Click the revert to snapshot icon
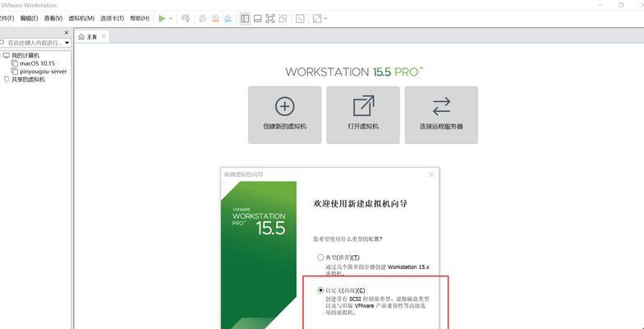644x329 pixels. pos(215,18)
